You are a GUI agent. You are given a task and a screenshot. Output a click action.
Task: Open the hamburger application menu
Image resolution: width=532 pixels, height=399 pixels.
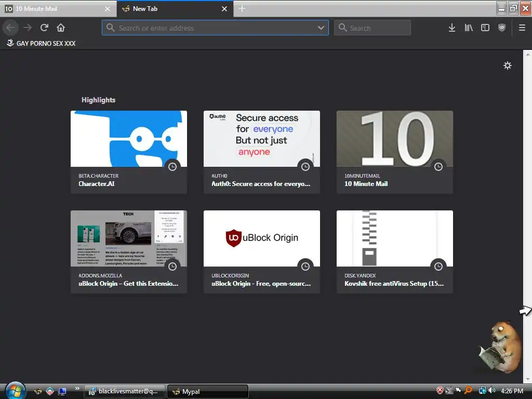click(522, 28)
